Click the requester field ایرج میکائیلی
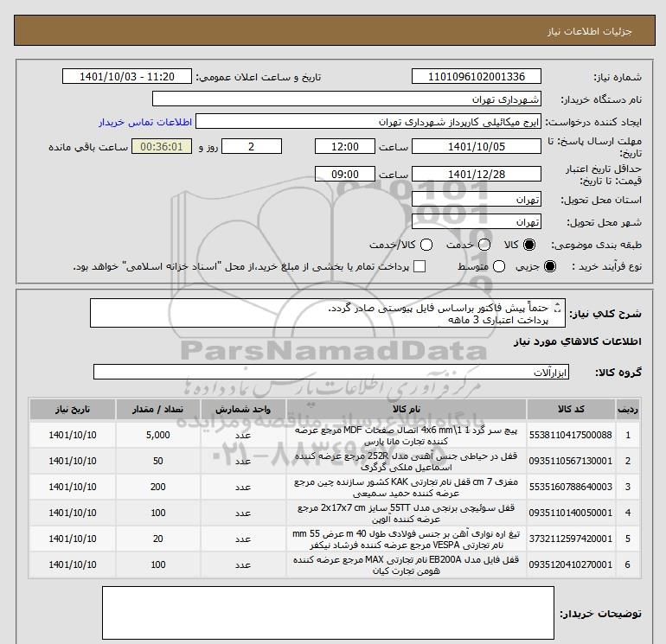This screenshot has height=644, width=666. coord(368,121)
